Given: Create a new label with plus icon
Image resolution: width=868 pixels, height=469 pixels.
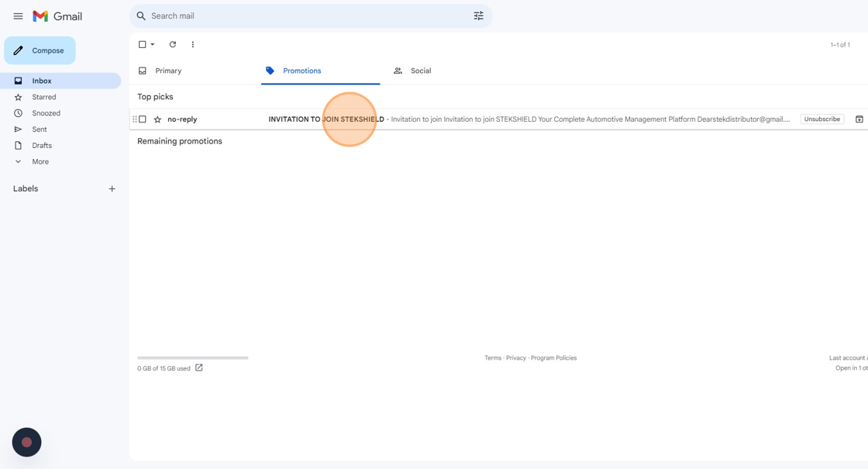Looking at the screenshot, I should click(x=112, y=189).
